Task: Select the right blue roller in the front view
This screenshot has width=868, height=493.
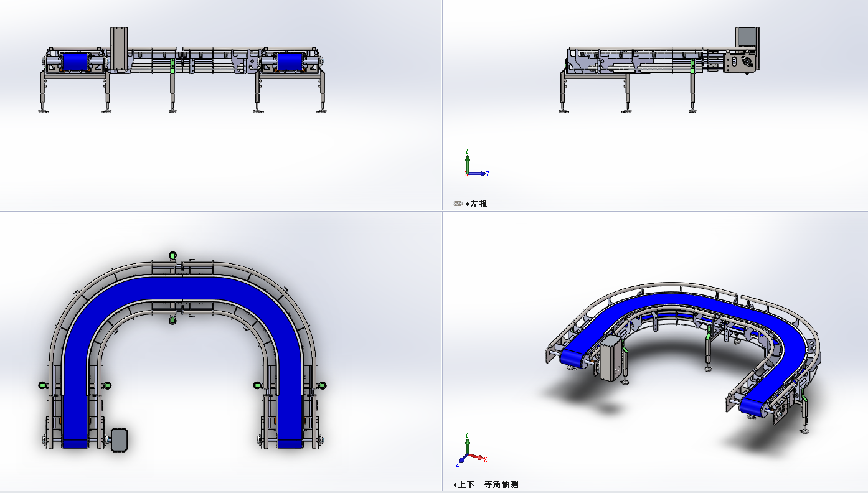Action: 289,61
